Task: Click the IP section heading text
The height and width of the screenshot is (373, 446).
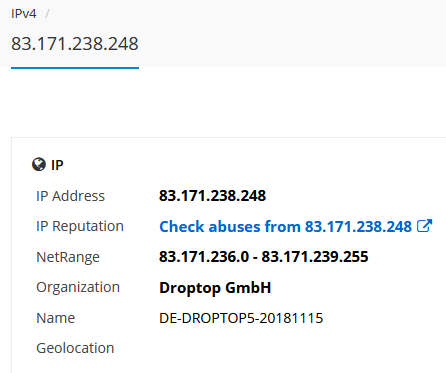Action: [x=57, y=165]
